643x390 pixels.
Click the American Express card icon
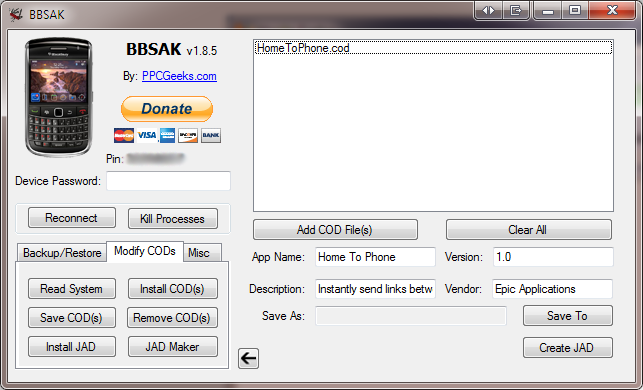click(167, 135)
